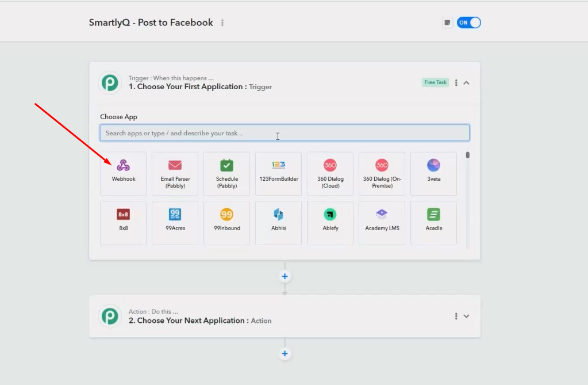Image resolution: width=588 pixels, height=385 pixels.
Task: Choose Email Parser (Pabbly) app
Action: tap(175, 174)
